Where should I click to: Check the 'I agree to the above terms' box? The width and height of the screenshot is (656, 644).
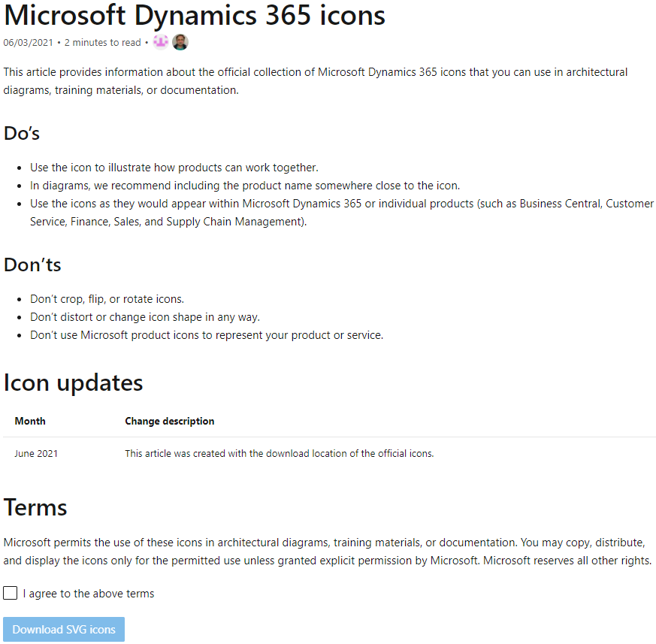(x=10, y=593)
